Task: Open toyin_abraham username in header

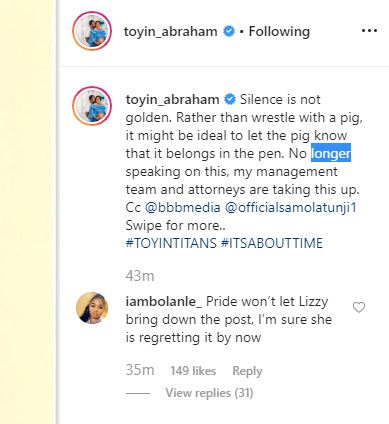Action: pyautogui.click(x=171, y=32)
